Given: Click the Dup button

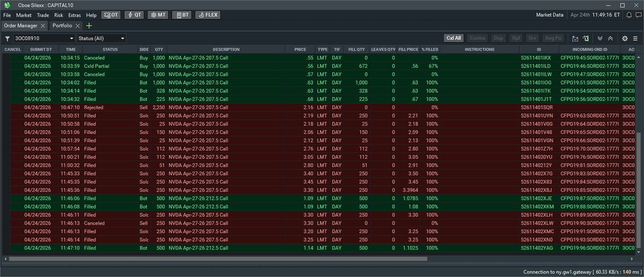Looking at the screenshot, I should [x=499, y=38].
